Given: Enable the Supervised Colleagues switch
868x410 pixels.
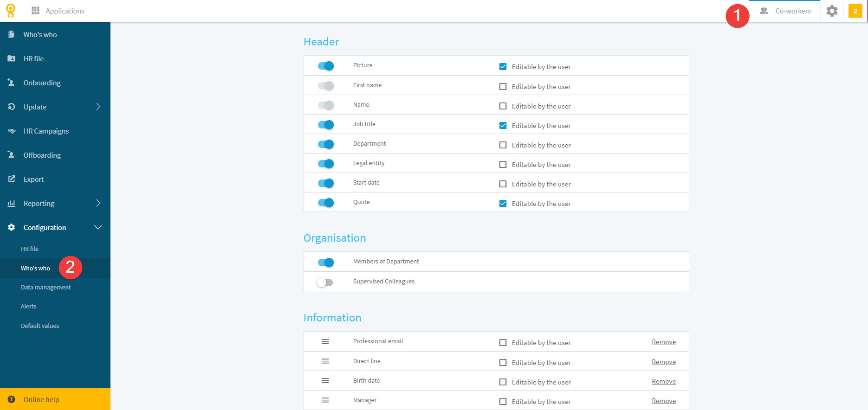Looking at the screenshot, I should point(325,282).
